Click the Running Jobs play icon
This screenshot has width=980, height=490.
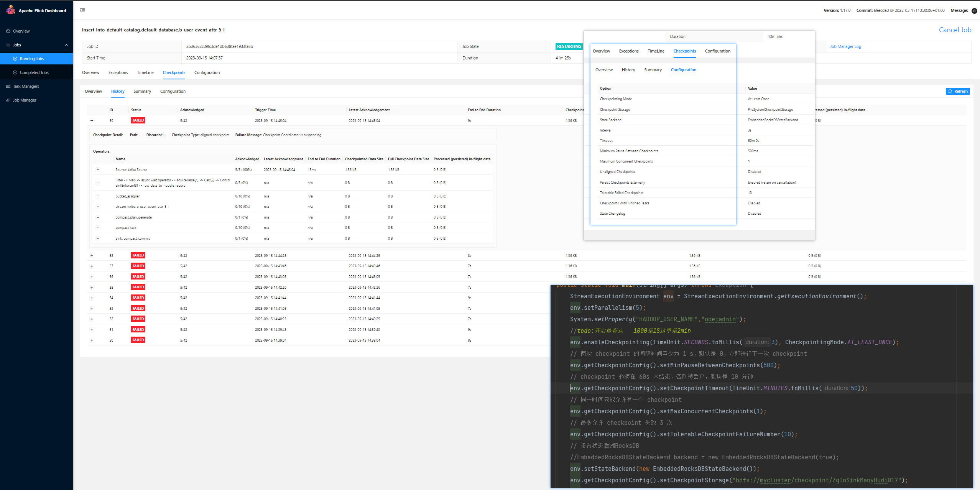click(x=15, y=59)
